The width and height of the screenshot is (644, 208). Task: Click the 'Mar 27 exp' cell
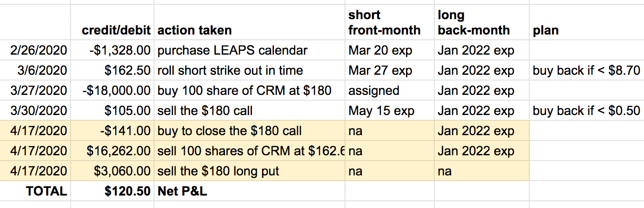[390, 70]
